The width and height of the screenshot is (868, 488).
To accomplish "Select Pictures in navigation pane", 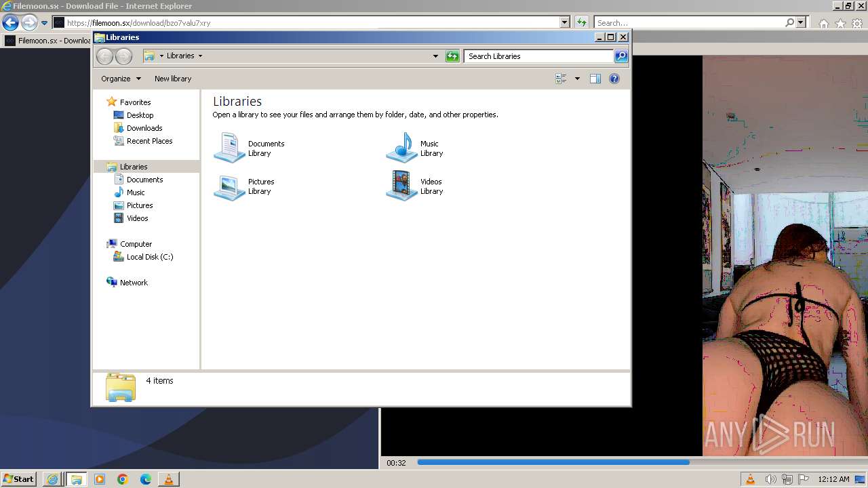I will pos(139,205).
